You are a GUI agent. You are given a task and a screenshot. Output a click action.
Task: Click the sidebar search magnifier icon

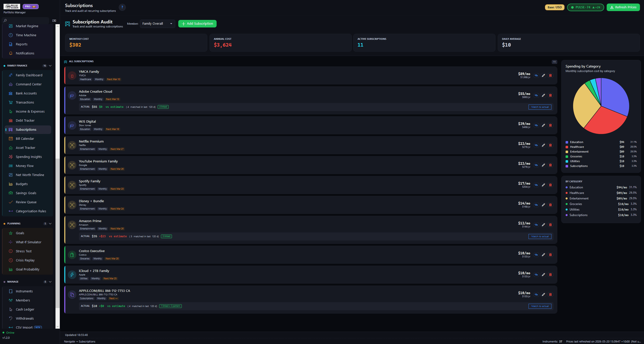(5, 21)
